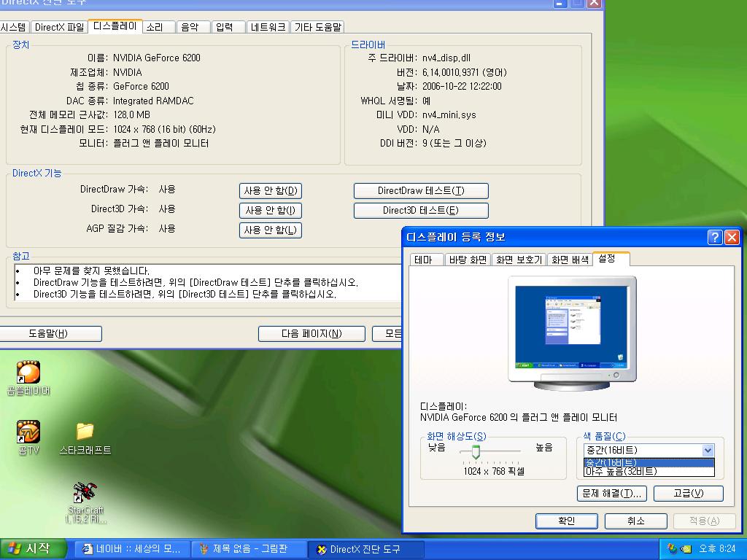Click the monitor preview image in 설정 tab

[x=572, y=333]
